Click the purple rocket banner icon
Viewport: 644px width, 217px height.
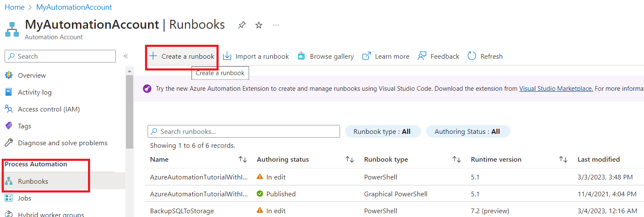(147, 89)
